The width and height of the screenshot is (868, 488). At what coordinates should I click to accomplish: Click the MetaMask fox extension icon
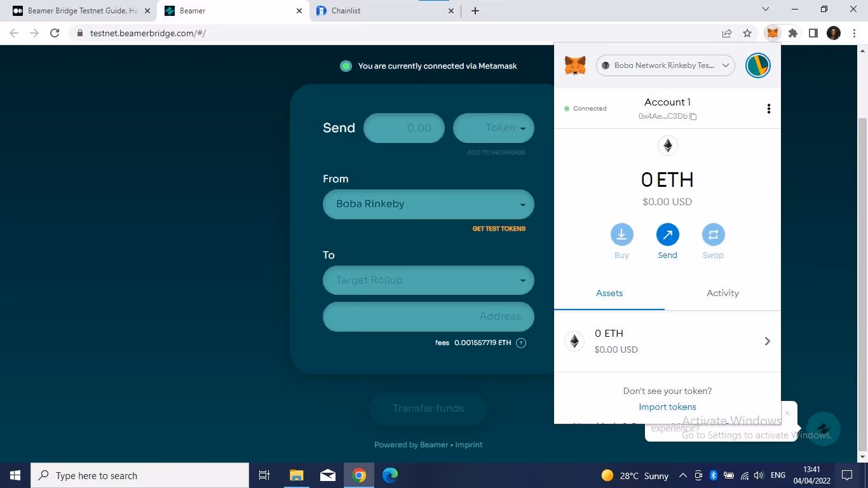pyautogui.click(x=772, y=33)
